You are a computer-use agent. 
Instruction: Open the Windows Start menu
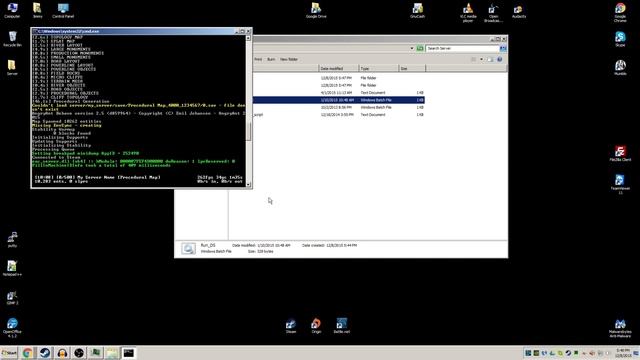coord(9,353)
